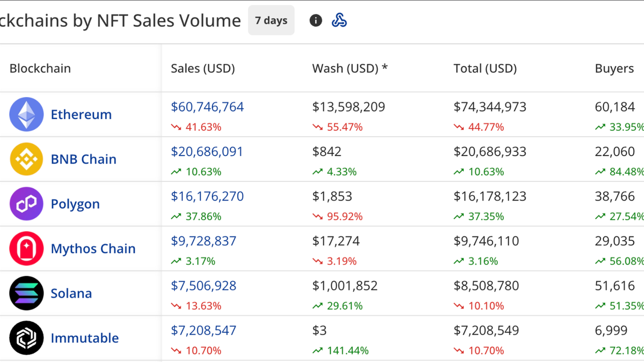Click Solana sales value $7,506,928
Viewport: 644px width, 362px height.
click(x=203, y=286)
